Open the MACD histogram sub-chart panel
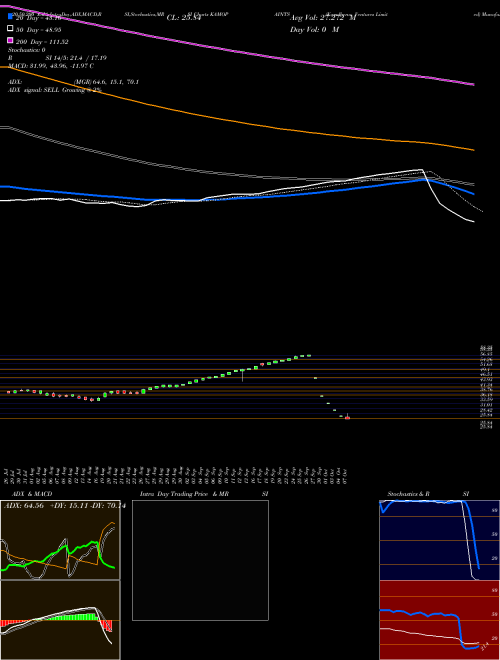Screen dimensions: 500x660 [x=60, y=620]
